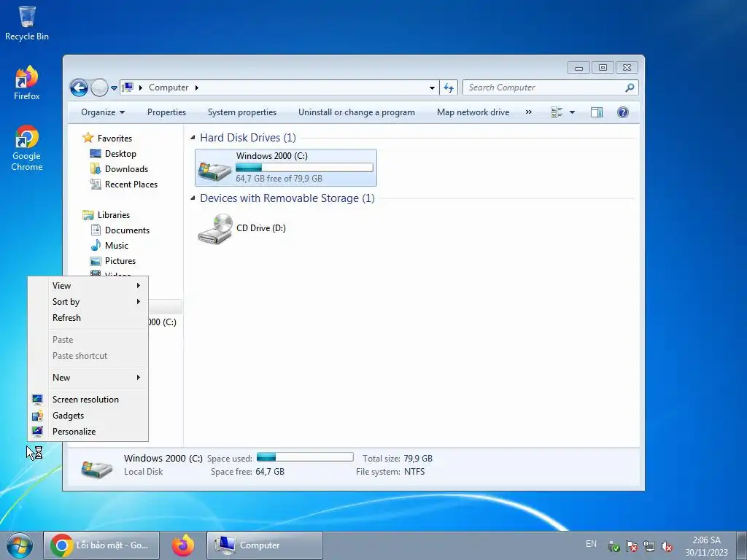Choose Refresh from context menu
747x560 pixels.
click(88, 318)
